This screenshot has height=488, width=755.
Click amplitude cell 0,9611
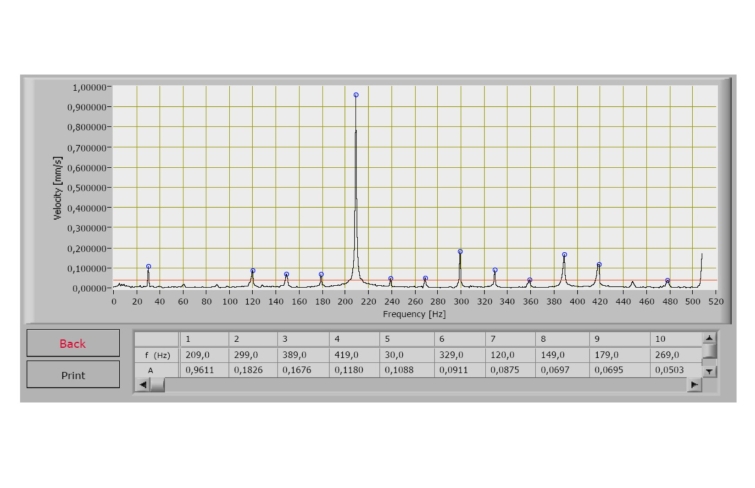click(204, 370)
